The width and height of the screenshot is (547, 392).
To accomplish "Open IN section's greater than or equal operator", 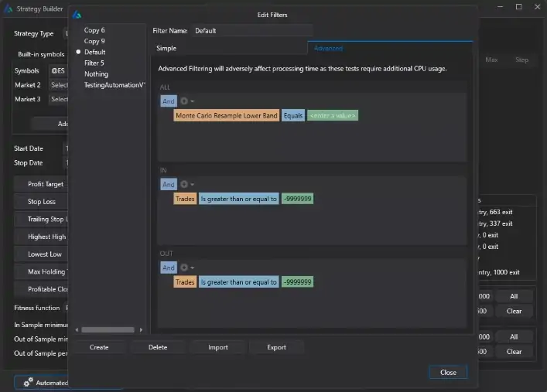I will [238, 199].
